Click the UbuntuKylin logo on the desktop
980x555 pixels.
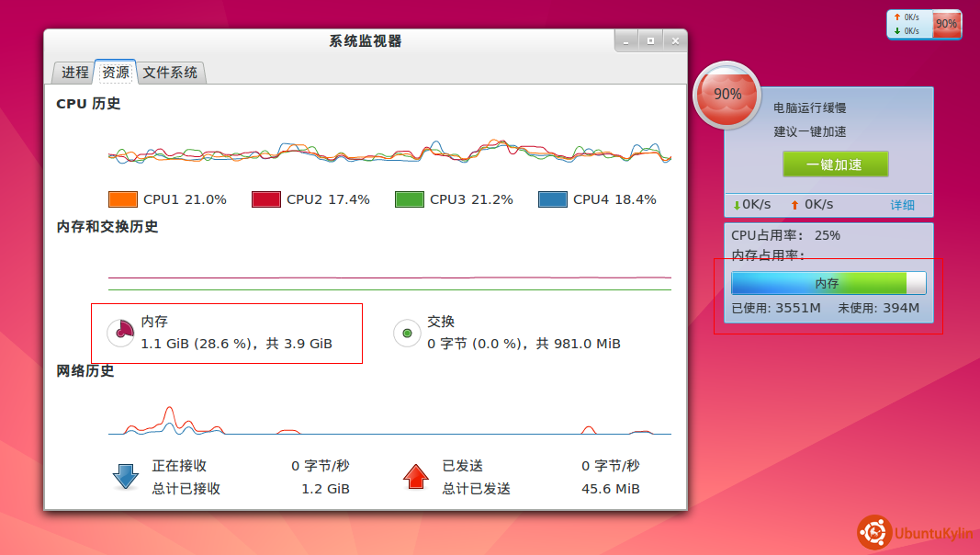coord(914,533)
